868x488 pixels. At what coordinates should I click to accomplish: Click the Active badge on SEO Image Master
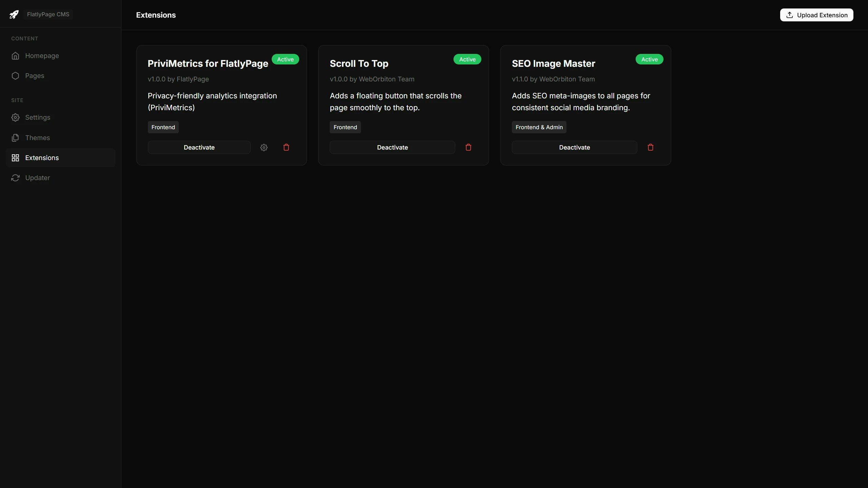(649, 59)
